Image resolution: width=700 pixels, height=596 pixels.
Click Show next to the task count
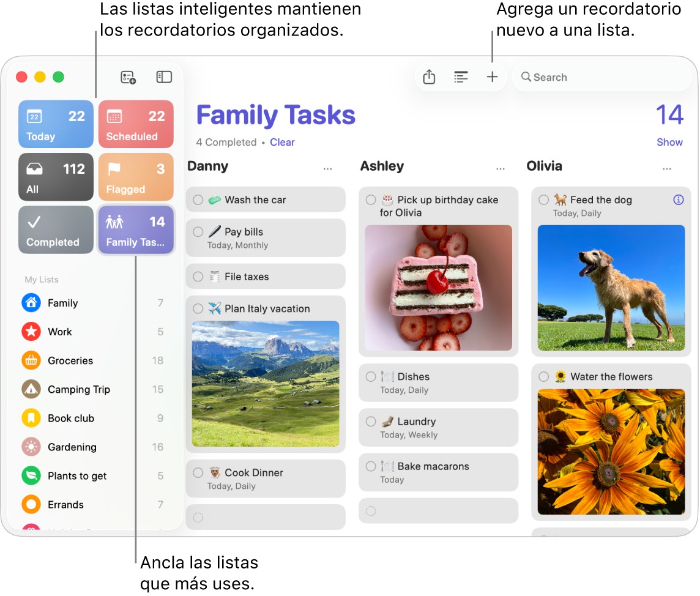tap(669, 142)
